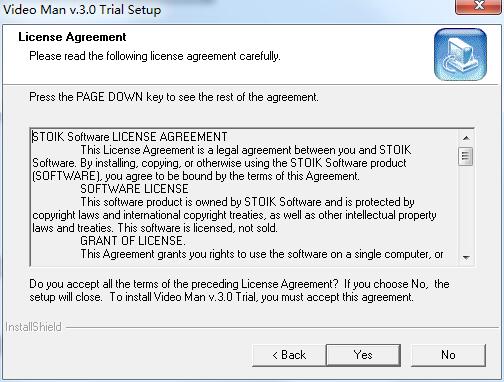Screen dimensions: 504x382
Task: Click the bold 'License Agreement' heading
Action: 72,37
